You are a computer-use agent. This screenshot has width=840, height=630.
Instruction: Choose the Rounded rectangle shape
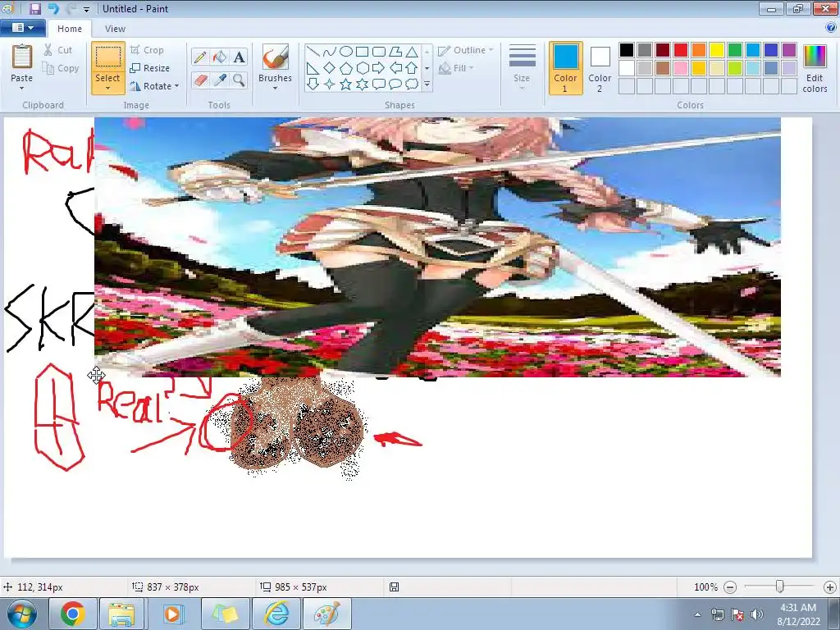pos(379,52)
